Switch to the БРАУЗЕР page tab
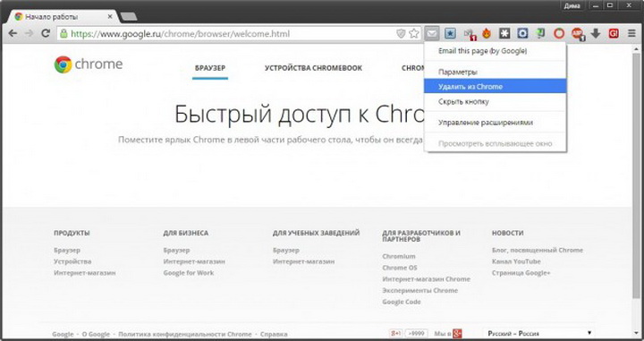The height and width of the screenshot is (341, 644). click(210, 68)
